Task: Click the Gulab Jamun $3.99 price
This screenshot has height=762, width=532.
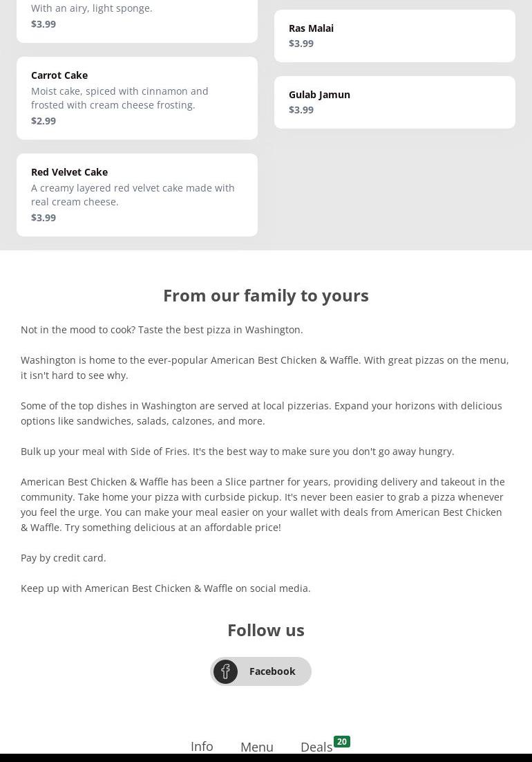Action: click(x=301, y=110)
